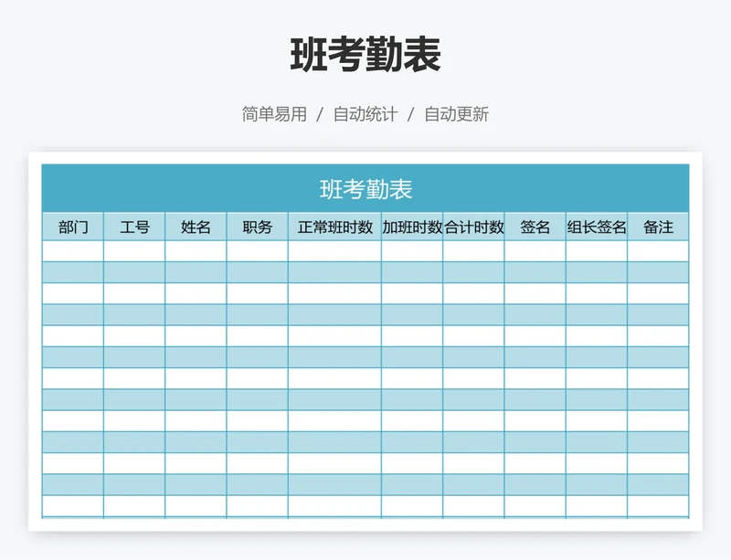This screenshot has width=731, height=560.
Task: Select the table banner title 班考勤表
Action: (x=366, y=189)
